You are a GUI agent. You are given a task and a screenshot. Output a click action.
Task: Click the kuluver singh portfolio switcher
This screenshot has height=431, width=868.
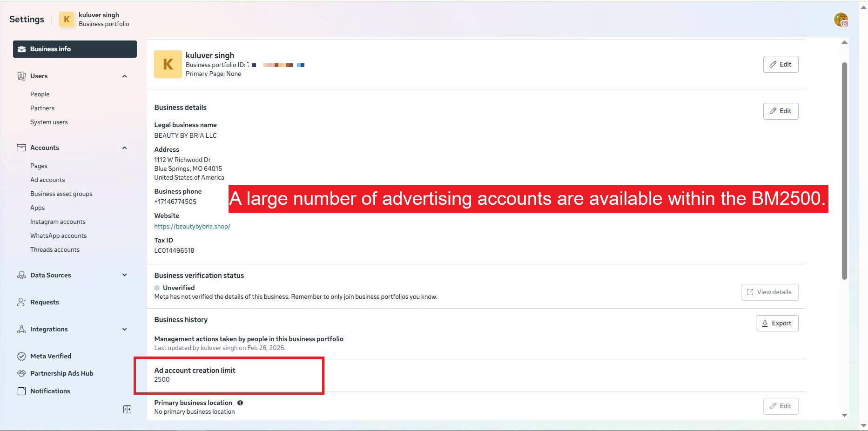pos(94,19)
